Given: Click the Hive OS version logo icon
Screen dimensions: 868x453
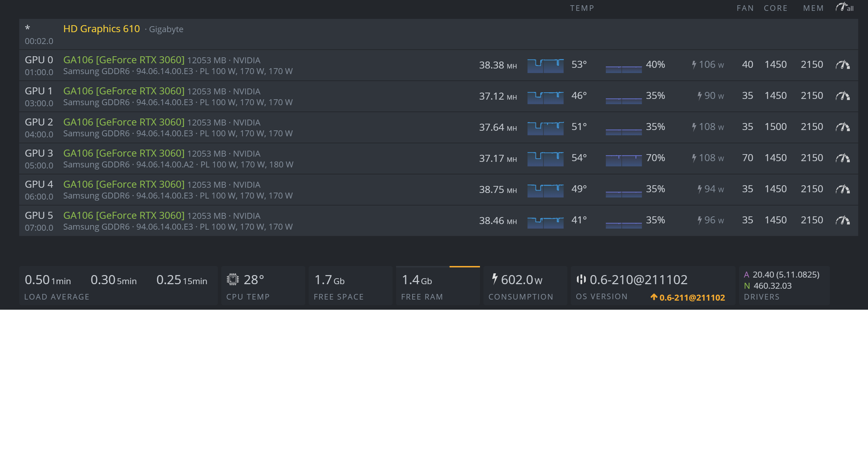Looking at the screenshot, I should click(581, 280).
